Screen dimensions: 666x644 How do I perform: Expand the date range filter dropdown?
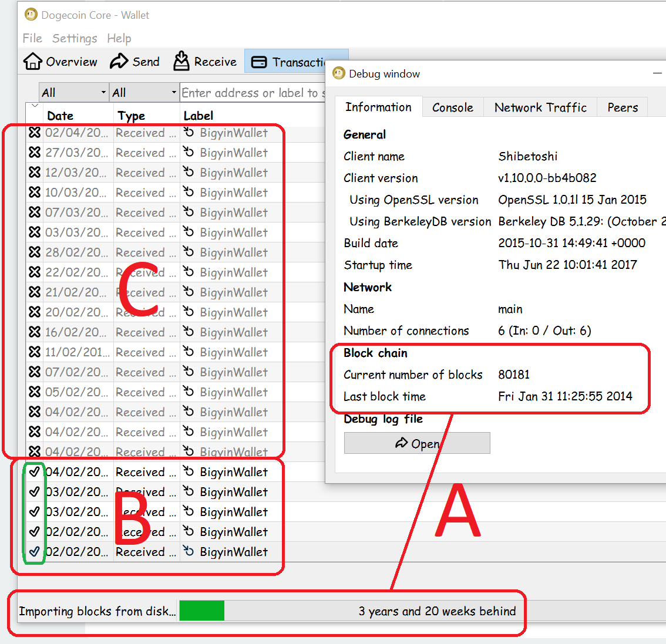[73, 93]
